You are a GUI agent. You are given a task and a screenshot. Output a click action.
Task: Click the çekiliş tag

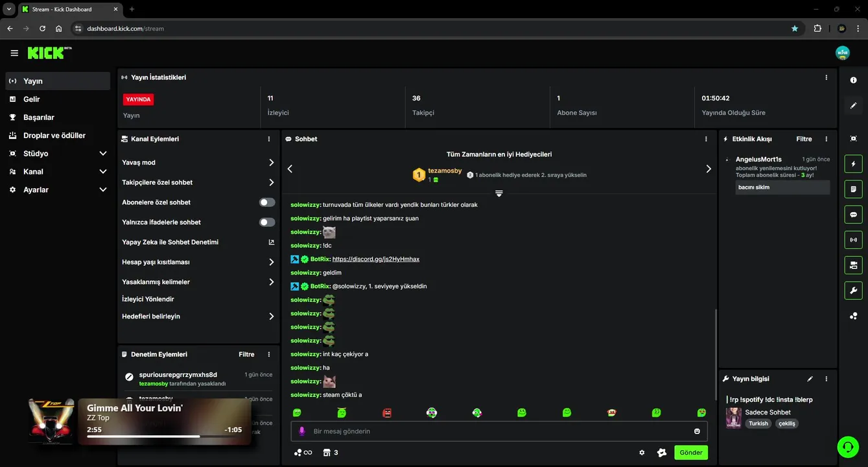pos(787,424)
